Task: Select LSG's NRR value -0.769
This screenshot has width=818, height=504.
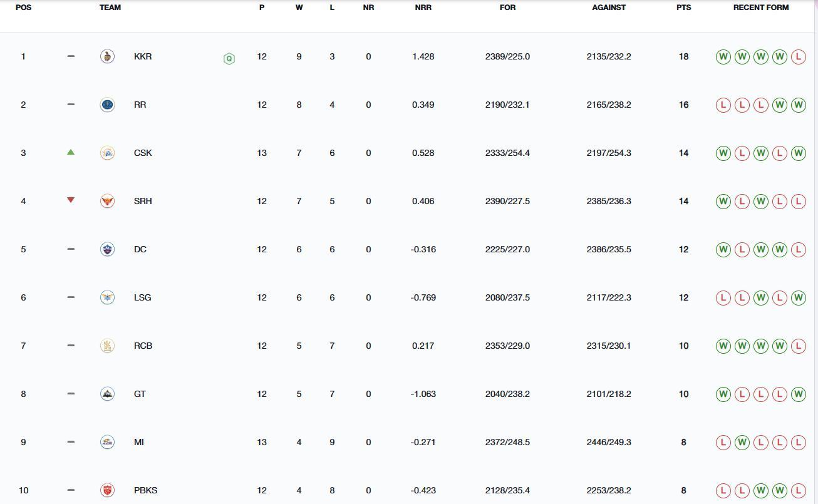Action: [x=423, y=297]
